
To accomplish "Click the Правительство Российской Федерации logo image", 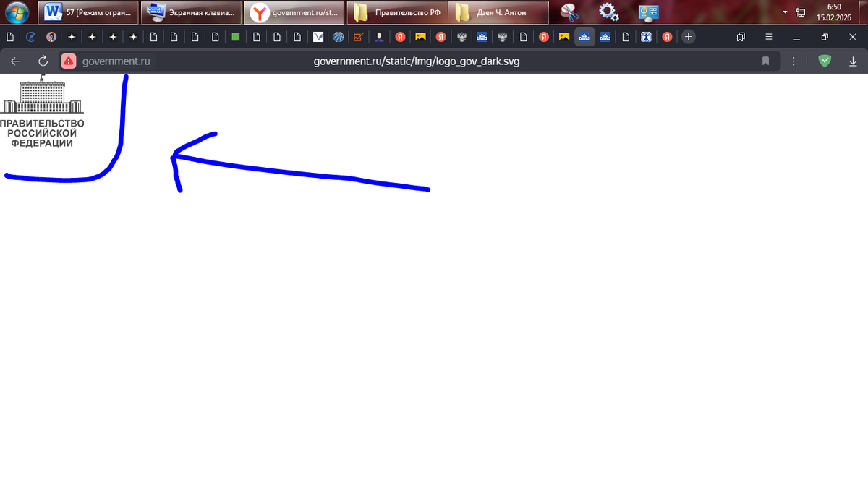I will click(x=42, y=111).
